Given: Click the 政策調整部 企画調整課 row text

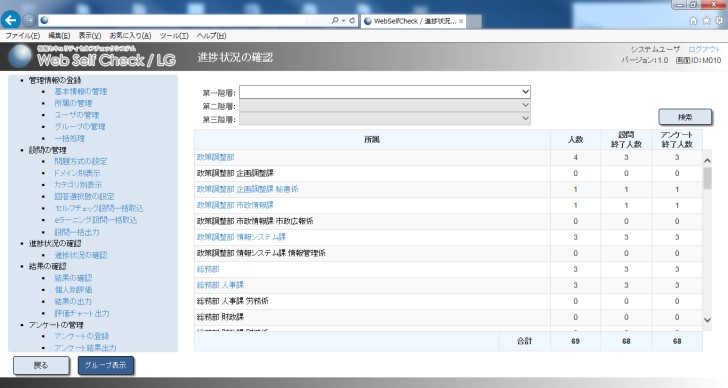Looking at the screenshot, I should pyautogui.click(x=235, y=173).
